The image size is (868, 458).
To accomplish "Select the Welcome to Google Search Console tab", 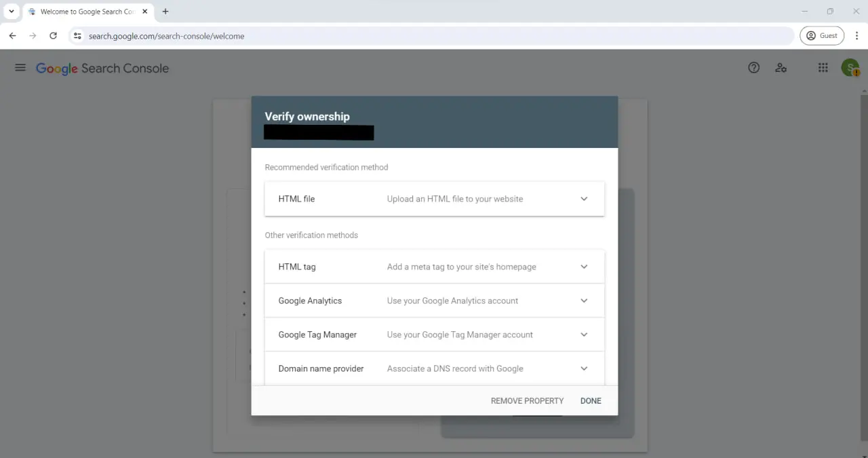I will tap(87, 12).
